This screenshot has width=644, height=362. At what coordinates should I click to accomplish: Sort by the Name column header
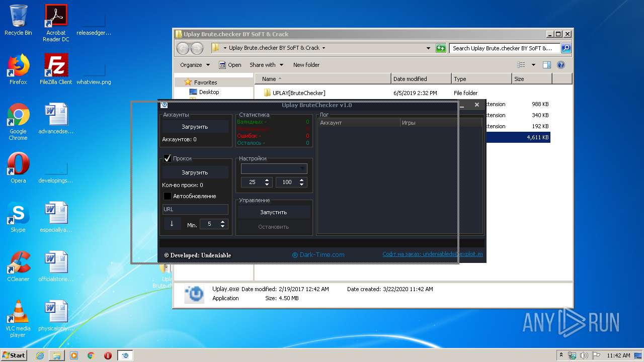click(x=323, y=79)
